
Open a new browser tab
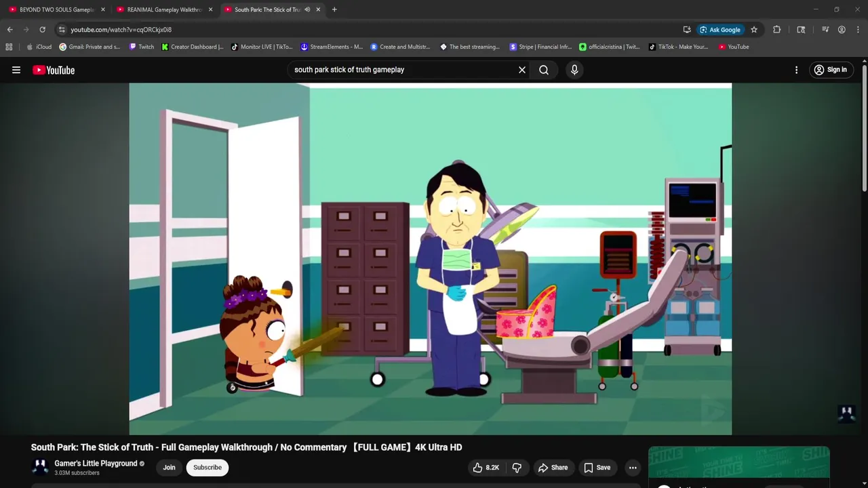[x=334, y=9]
